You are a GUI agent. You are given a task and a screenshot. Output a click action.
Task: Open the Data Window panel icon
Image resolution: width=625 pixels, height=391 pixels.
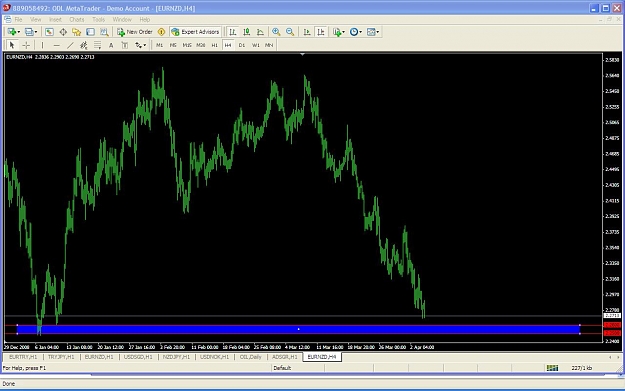tap(63, 32)
